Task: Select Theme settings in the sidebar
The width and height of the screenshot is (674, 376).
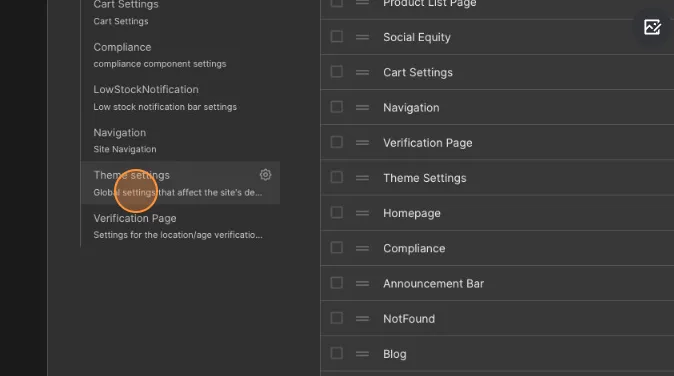Action: click(180, 183)
